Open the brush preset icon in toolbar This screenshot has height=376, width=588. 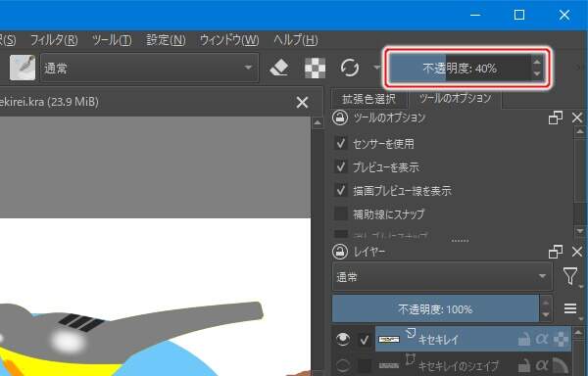point(23,68)
